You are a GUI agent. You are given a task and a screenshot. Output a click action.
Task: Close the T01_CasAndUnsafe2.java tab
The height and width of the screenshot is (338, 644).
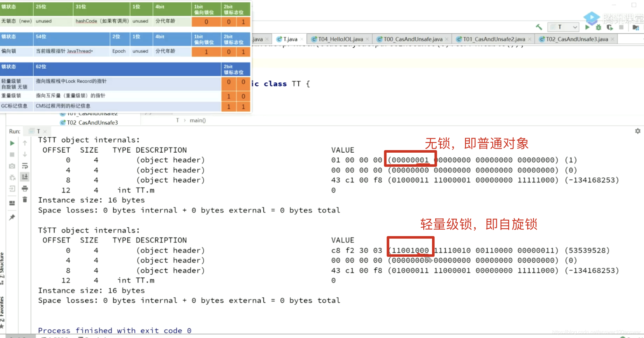(530, 39)
